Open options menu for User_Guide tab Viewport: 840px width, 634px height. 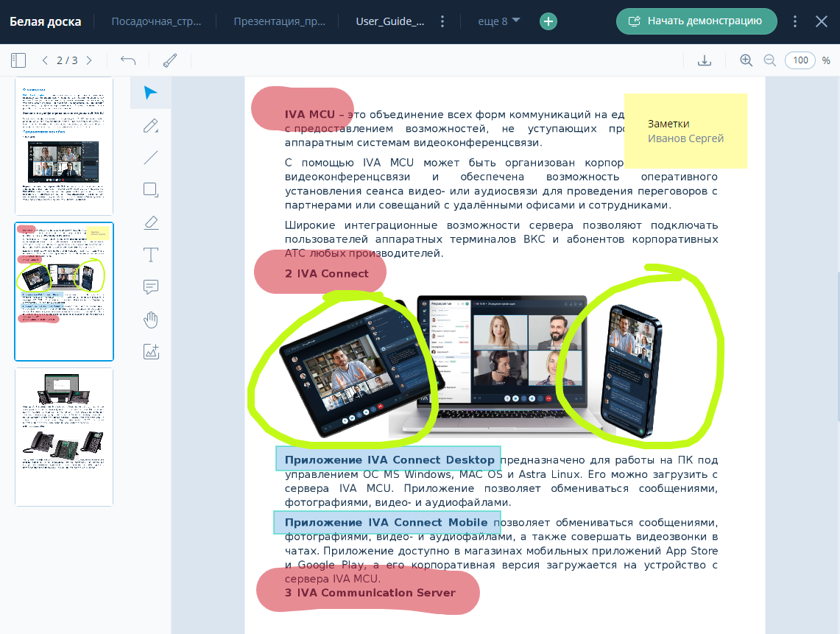(442, 21)
